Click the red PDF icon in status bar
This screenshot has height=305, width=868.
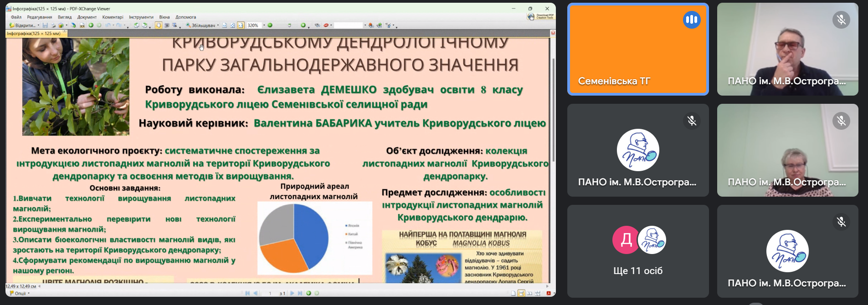click(x=549, y=293)
